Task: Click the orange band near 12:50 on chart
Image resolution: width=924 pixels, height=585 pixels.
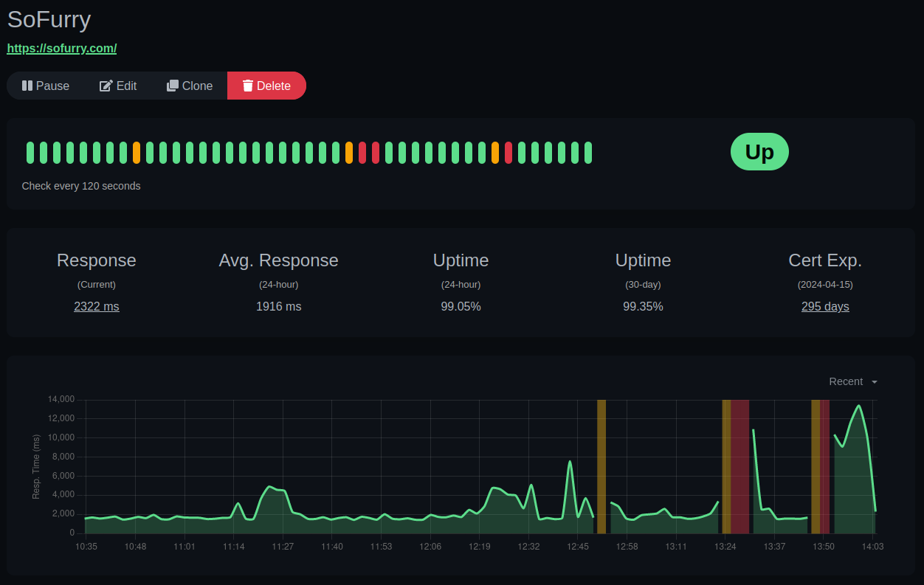Action: click(x=601, y=466)
